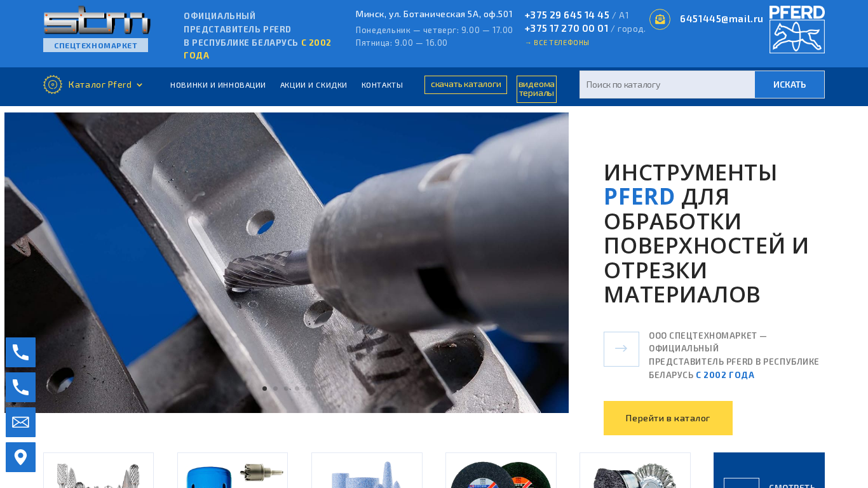Click the burr grinding hero slide image
Screen dimensions: 868x488
(x=287, y=263)
